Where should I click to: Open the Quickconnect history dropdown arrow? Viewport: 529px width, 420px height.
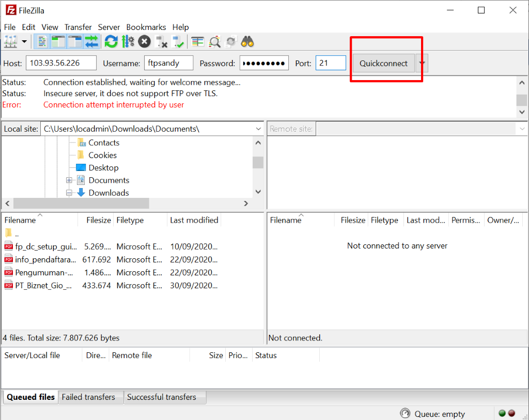coord(422,63)
